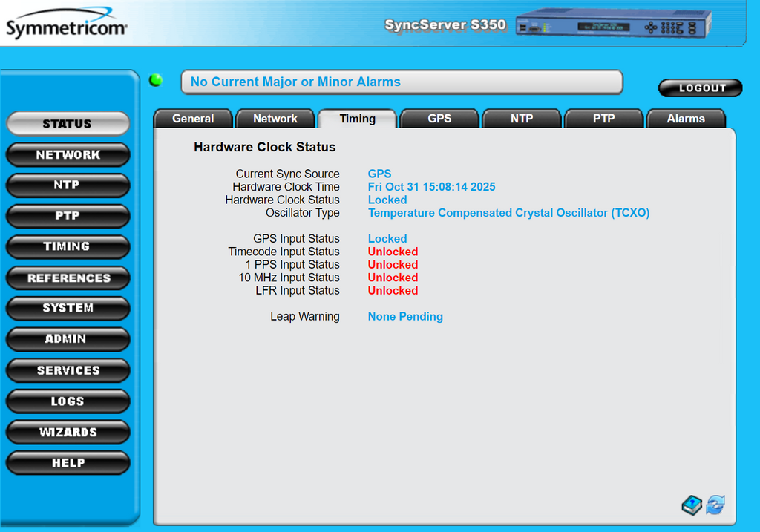The width and height of the screenshot is (760, 532).
Task: Open the LOGS sidebar section
Action: pos(68,401)
